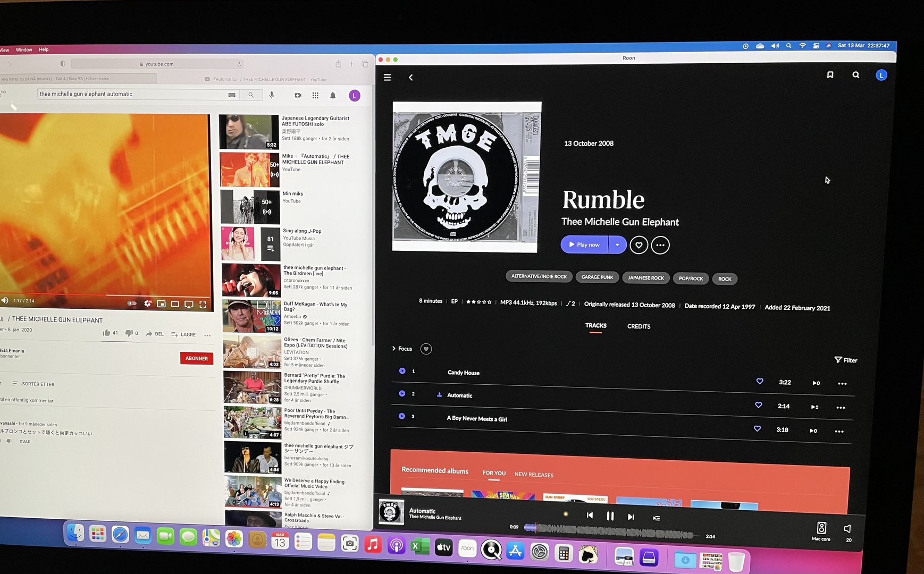Dislike the YouTube video

click(131, 333)
